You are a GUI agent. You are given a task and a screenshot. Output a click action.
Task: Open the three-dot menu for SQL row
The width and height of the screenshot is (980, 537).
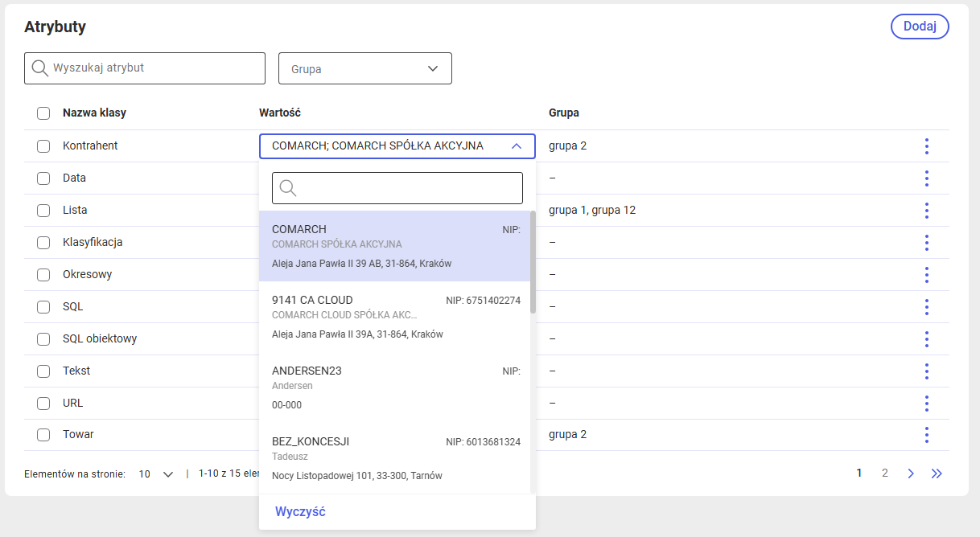(x=927, y=307)
